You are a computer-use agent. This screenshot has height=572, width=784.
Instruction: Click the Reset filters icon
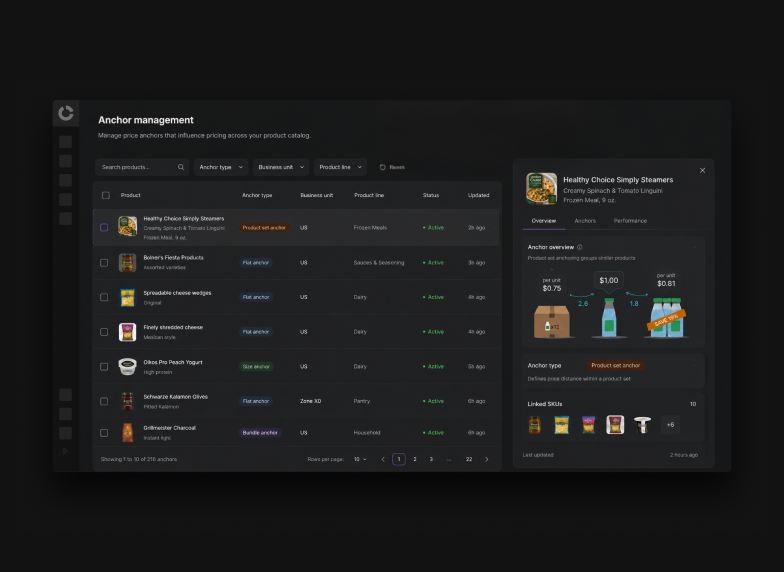pos(382,167)
